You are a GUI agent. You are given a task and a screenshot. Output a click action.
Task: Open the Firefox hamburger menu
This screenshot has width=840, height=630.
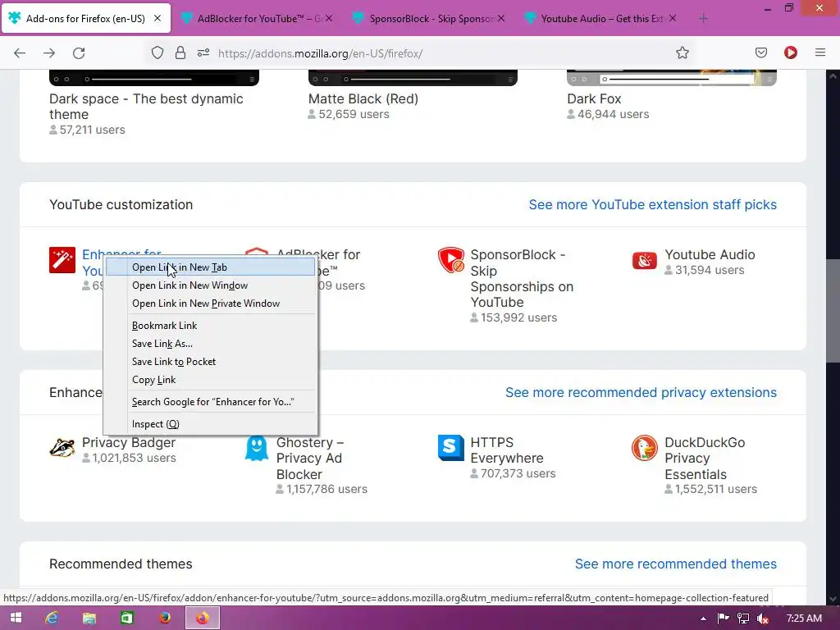[820, 52]
